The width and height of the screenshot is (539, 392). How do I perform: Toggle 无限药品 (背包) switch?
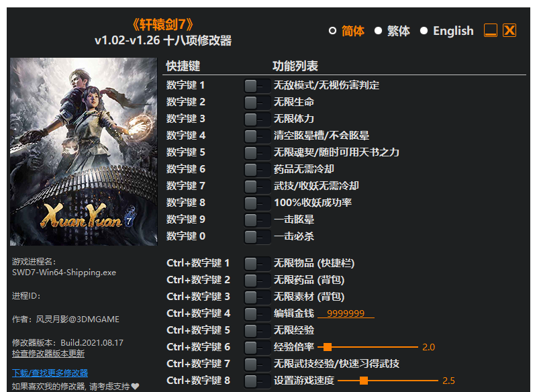(257, 281)
